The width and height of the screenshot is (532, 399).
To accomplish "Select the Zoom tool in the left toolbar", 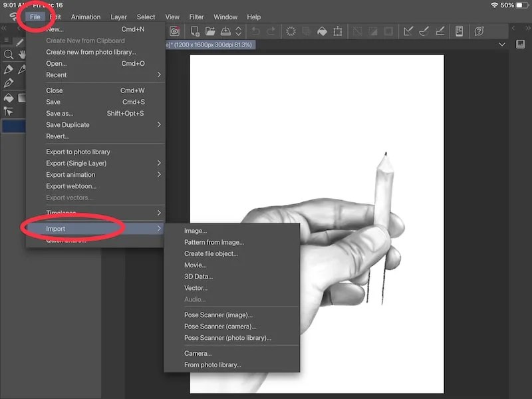I will tap(9, 55).
